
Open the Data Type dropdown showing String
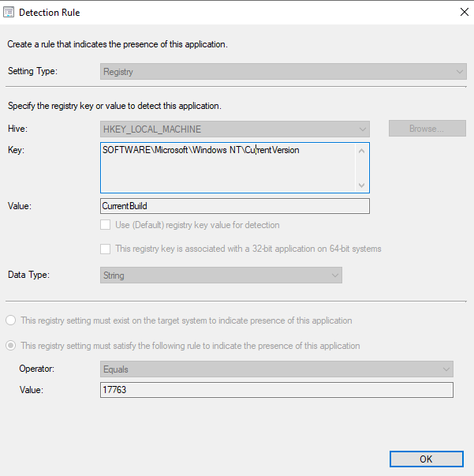[x=221, y=275]
